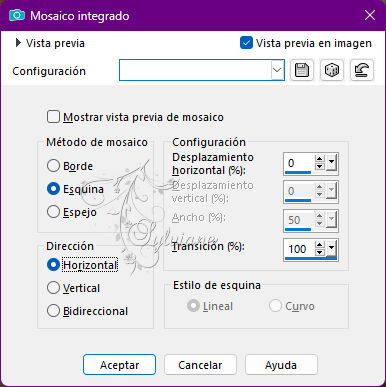Choose Vertical direction option
The height and width of the screenshot is (387, 386).
pos(53,288)
